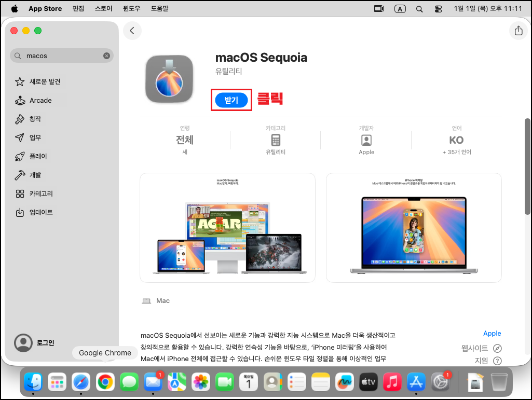This screenshot has height=400, width=532.
Task: Open the 편집 menu
Action: pyautogui.click(x=78, y=8)
